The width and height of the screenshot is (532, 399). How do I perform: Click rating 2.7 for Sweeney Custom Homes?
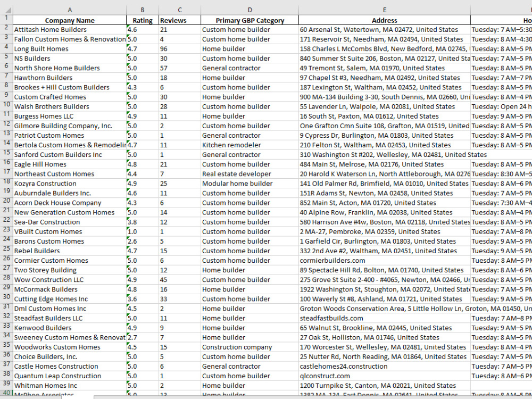coord(143,337)
